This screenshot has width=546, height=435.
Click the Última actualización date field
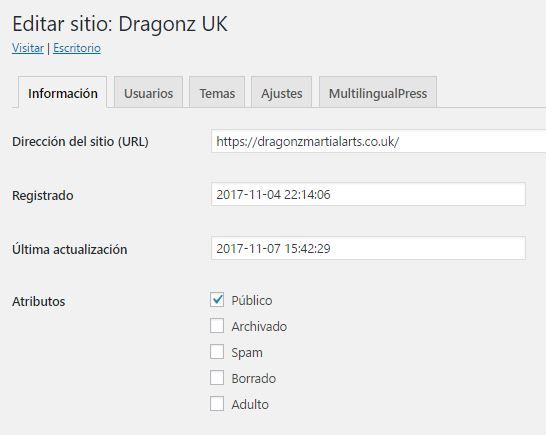tap(368, 248)
